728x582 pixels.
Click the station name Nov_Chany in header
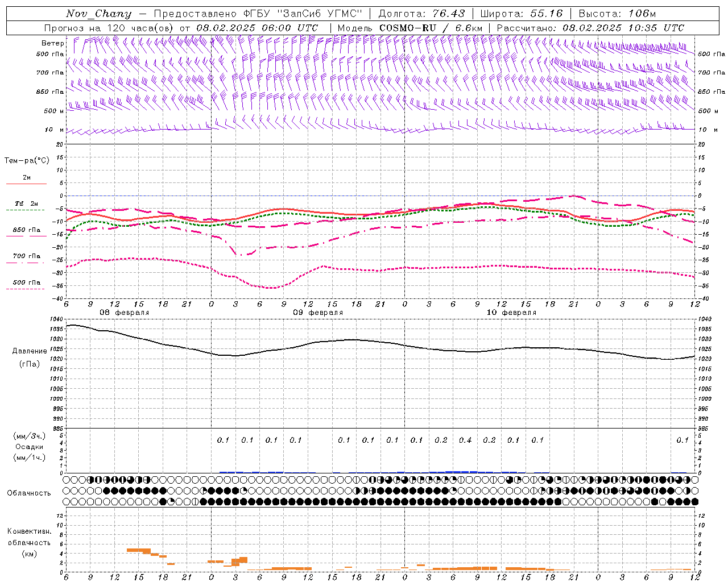click(98, 14)
